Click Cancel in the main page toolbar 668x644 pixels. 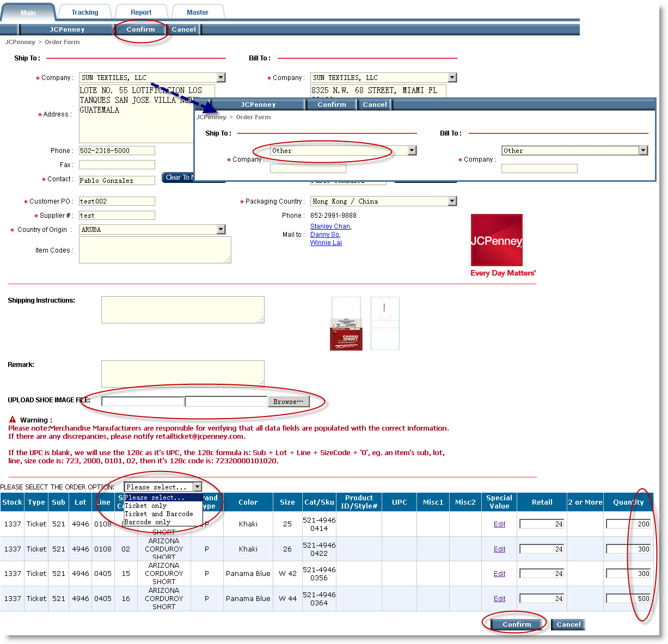pos(184,29)
